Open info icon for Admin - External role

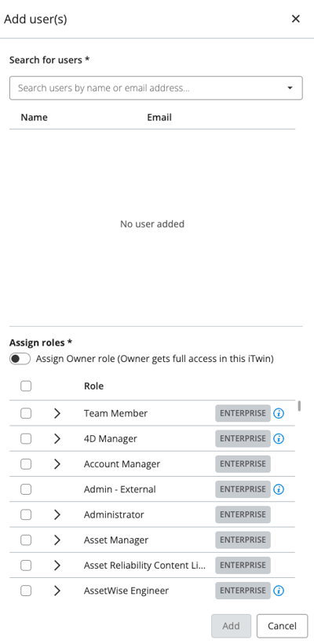coord(279,489)
